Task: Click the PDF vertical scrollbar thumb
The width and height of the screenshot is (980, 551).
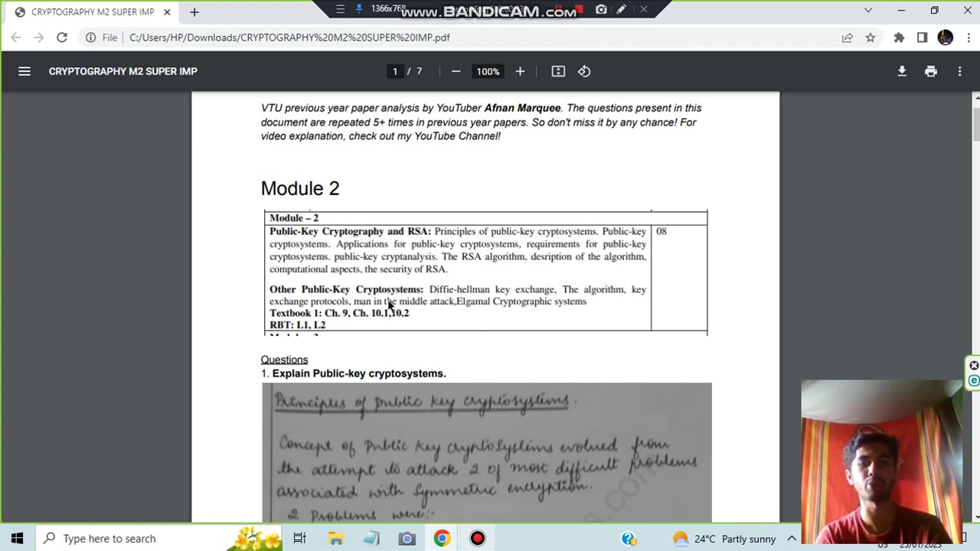Action: pyautogui.click(x=976, y=124)
